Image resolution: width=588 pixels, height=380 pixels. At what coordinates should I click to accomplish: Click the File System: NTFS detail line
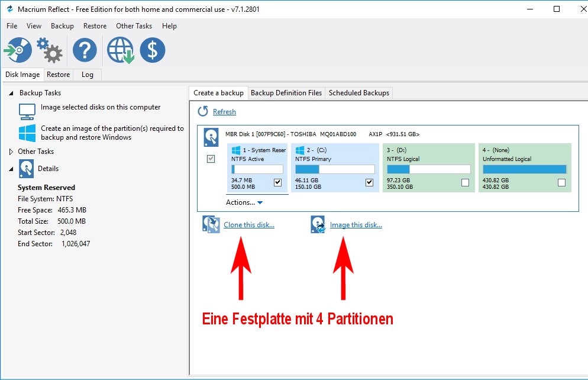click(x=46, y=198)
